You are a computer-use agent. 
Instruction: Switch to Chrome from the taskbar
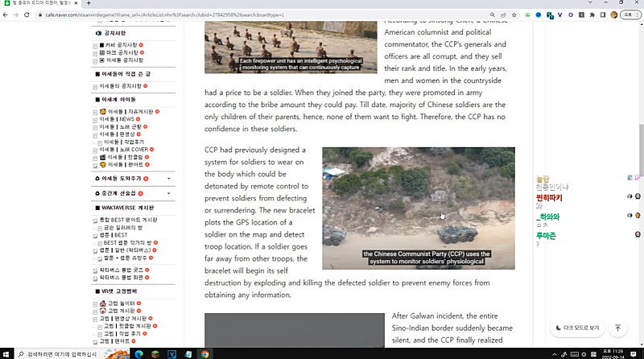coord(204,354)
